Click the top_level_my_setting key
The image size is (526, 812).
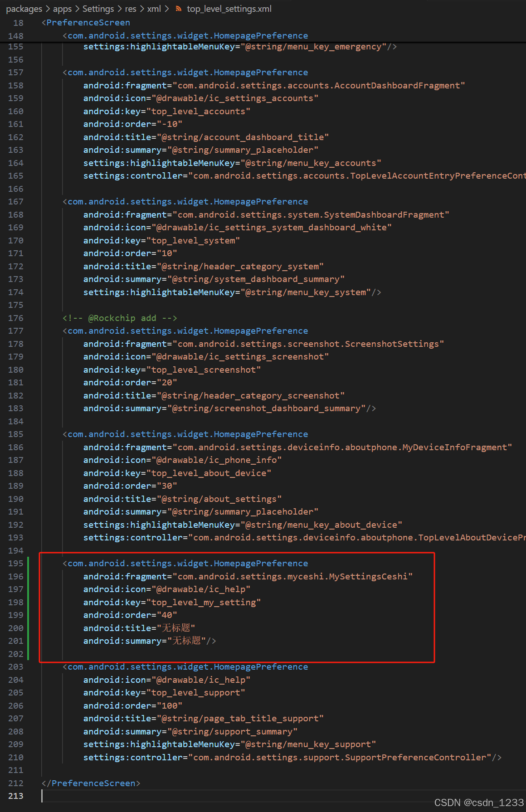click(x=204, y=603)
